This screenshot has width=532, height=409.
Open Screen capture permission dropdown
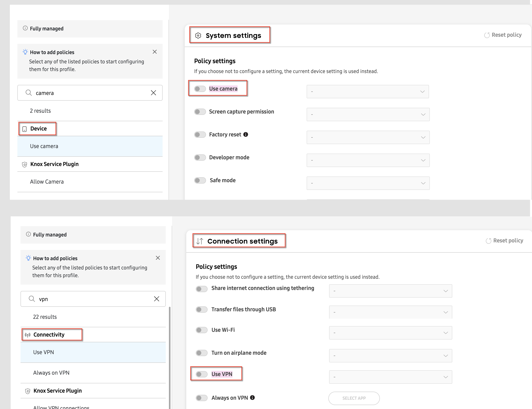(x=368, y=114)
